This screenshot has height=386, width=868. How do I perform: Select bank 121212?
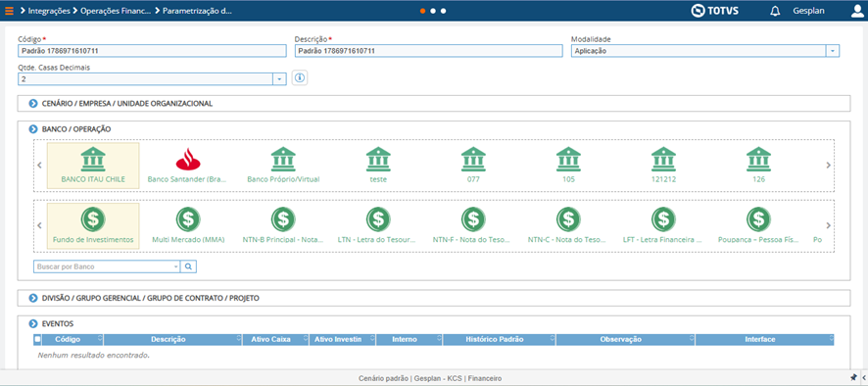663,166
